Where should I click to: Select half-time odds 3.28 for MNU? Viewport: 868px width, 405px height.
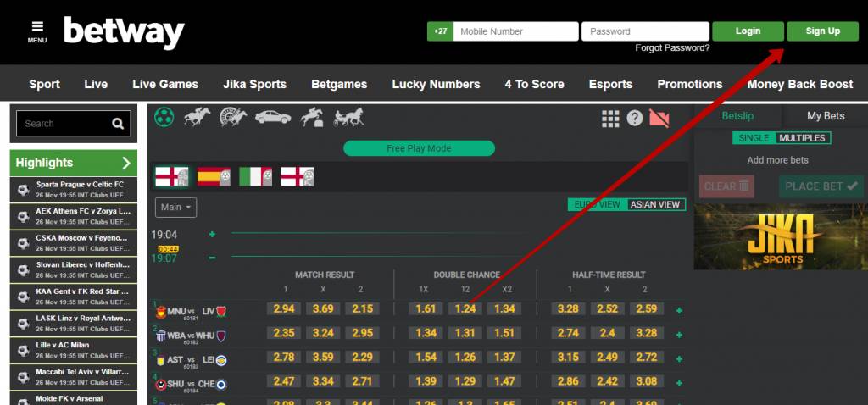click(x=568, y=308)
